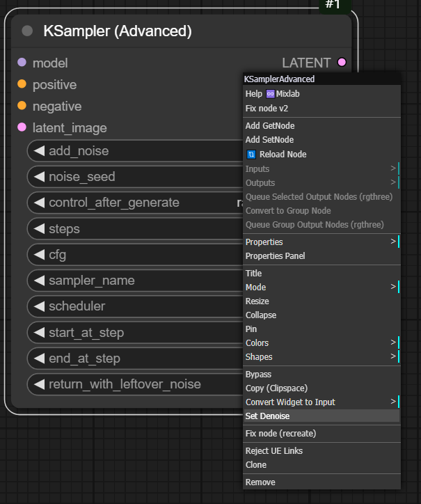The width and height of the screenshot is (421, 504).
Task: Click the LATENT output connector dot
Action: coord(342,63)
